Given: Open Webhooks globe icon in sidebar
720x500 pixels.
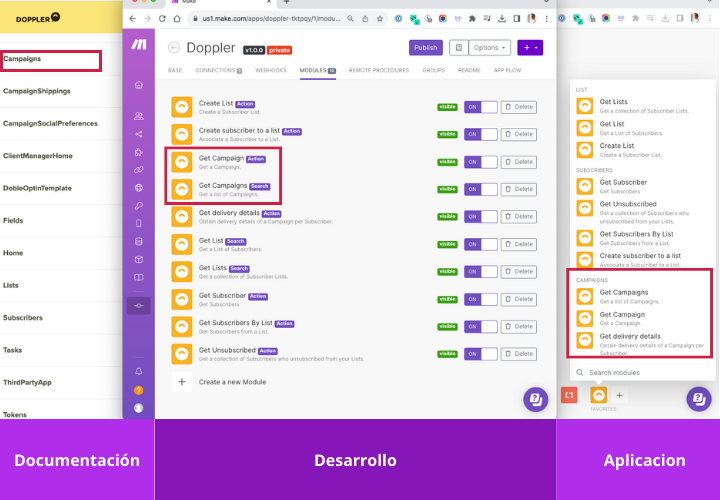Looking at the screenshot, I should [139, 188].
